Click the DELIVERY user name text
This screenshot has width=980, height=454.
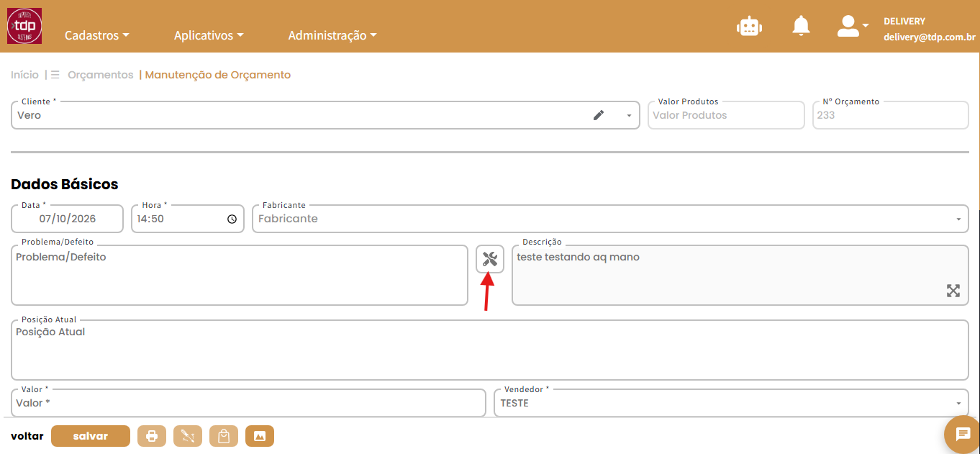[904, 22]
